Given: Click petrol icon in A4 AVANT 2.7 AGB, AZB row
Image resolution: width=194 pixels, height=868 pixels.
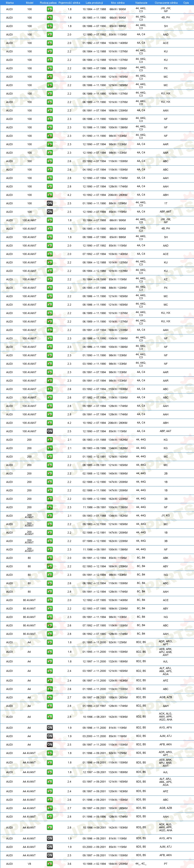Looking at the screenshot, I should pos(50,808).
